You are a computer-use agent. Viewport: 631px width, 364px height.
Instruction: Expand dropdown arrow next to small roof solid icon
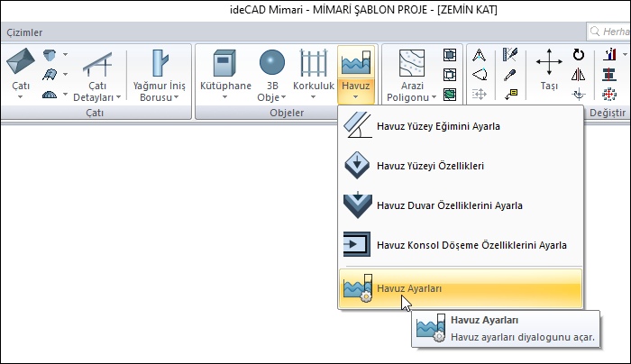pyautogui.click(x=65, y=54)
